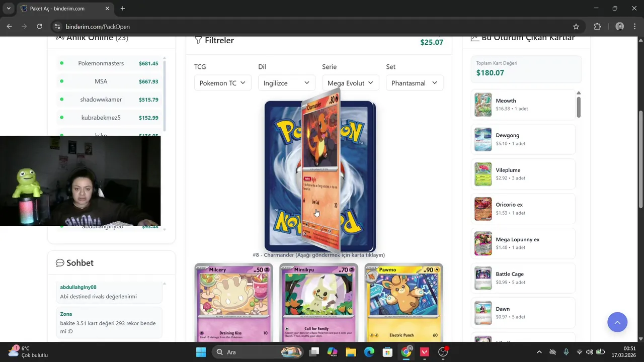Click user MSA in online list
The width and height of the screenshot is (644, 362).
[x=101, y=81]
